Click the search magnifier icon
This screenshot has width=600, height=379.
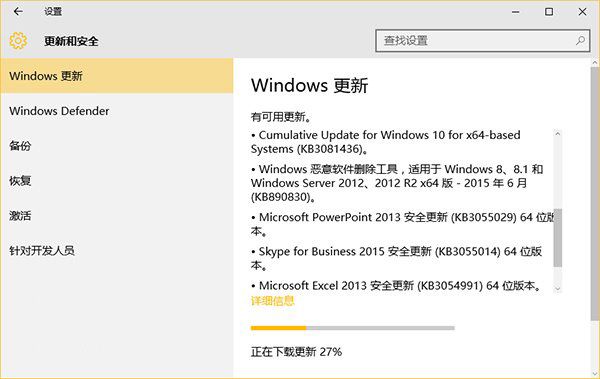(580, 41)
